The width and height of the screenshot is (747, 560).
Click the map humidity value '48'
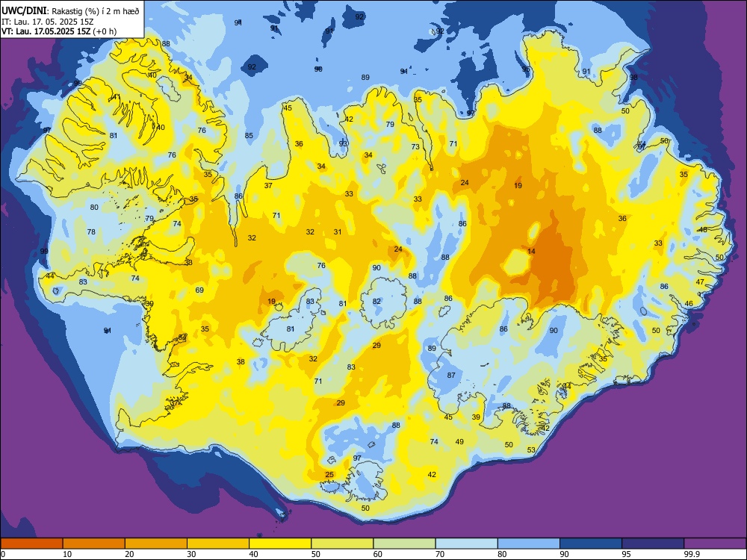[703, 230]
